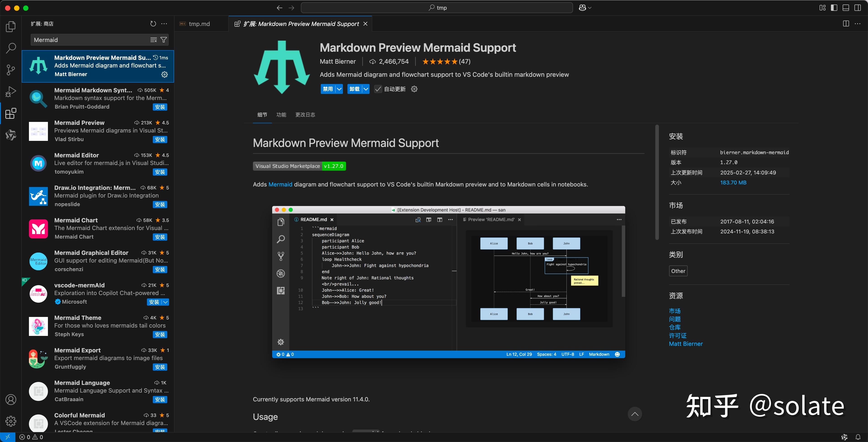Uncheck the 自动更新 auto-update checkbox
This screenshot has width=868, height=442.
click(x=378, y=89)
